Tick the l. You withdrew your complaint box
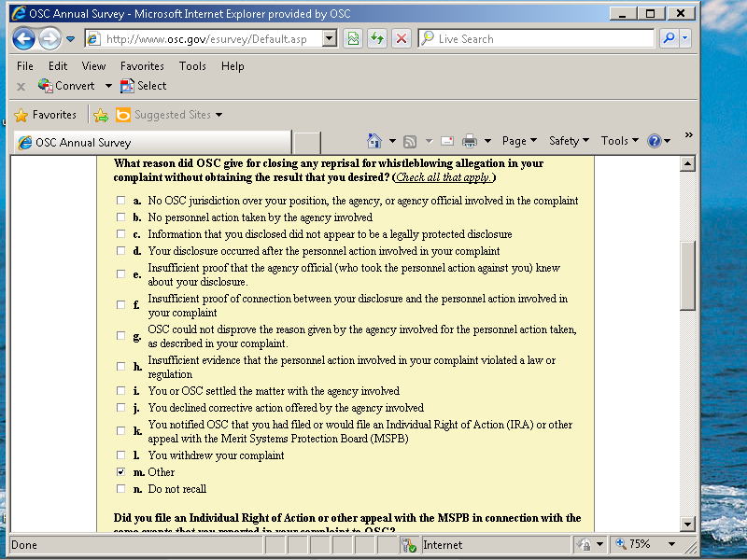 coord(120,455)
